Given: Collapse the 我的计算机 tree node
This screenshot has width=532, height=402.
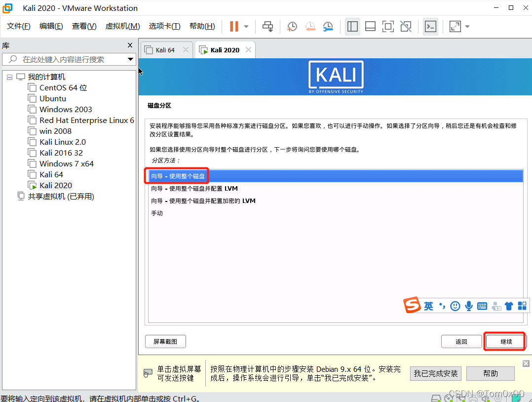Looking at the screenshot, I should coord(9,77).
